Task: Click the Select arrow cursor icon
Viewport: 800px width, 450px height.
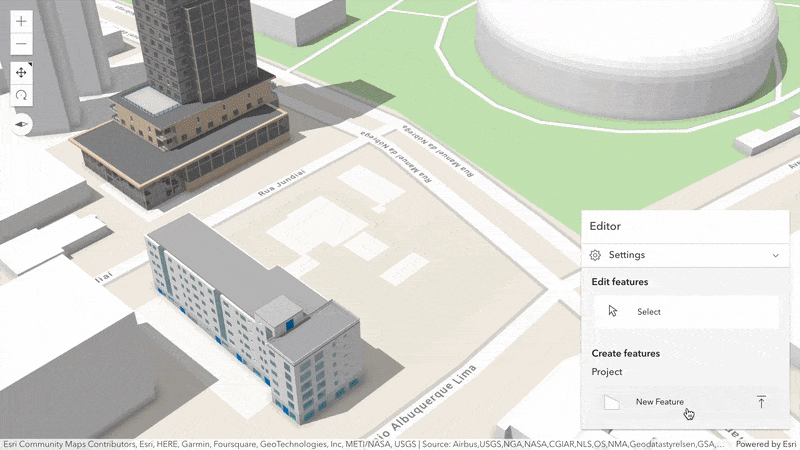Action: click(613, 311)
